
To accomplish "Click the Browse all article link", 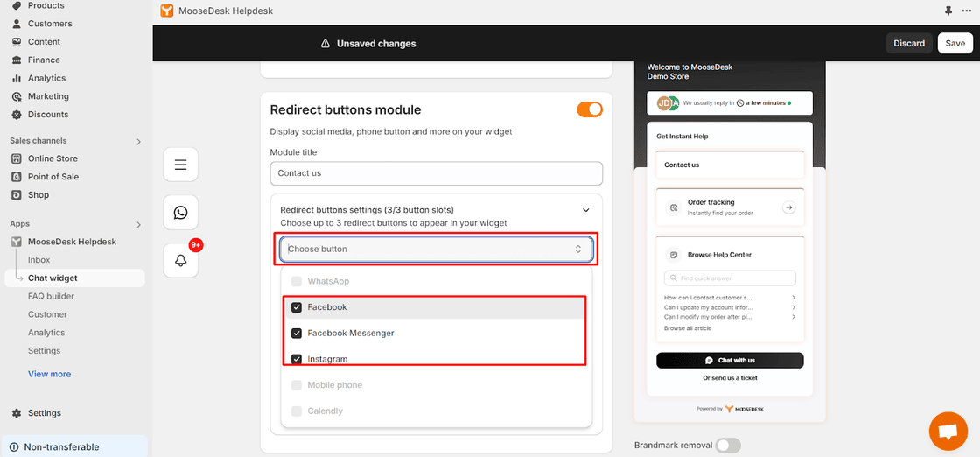I will tap(688, 328).
